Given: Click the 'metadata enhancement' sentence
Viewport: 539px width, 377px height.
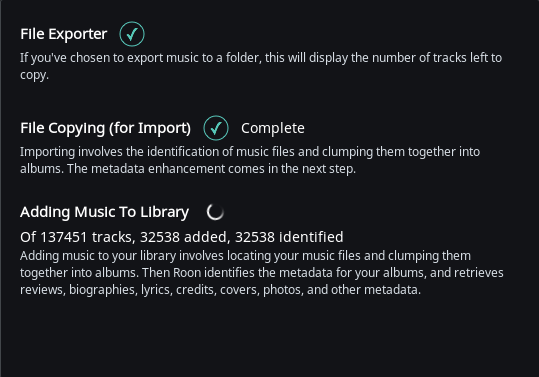Looking at the screenshot, I should 211,169.
